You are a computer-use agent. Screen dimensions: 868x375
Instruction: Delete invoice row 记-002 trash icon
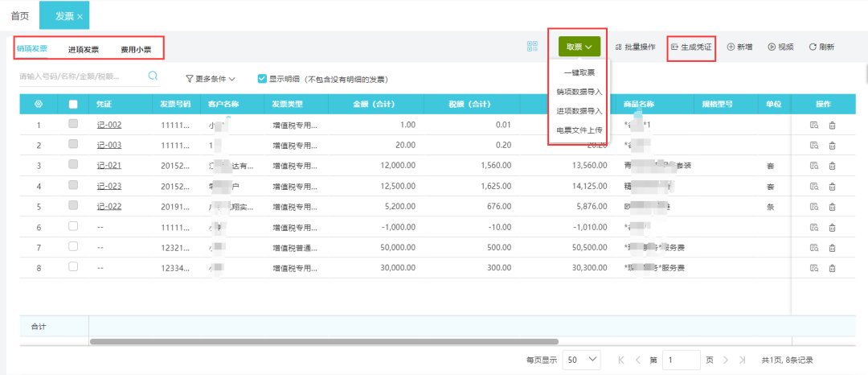click(832, 126)
